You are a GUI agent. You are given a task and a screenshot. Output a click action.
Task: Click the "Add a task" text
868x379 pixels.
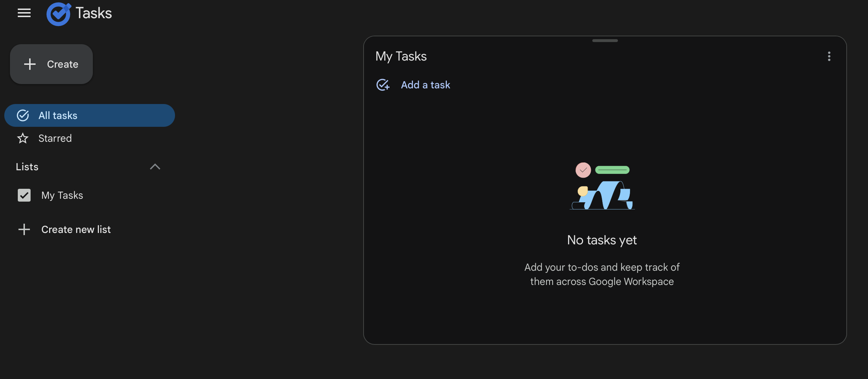coord(425,85)
